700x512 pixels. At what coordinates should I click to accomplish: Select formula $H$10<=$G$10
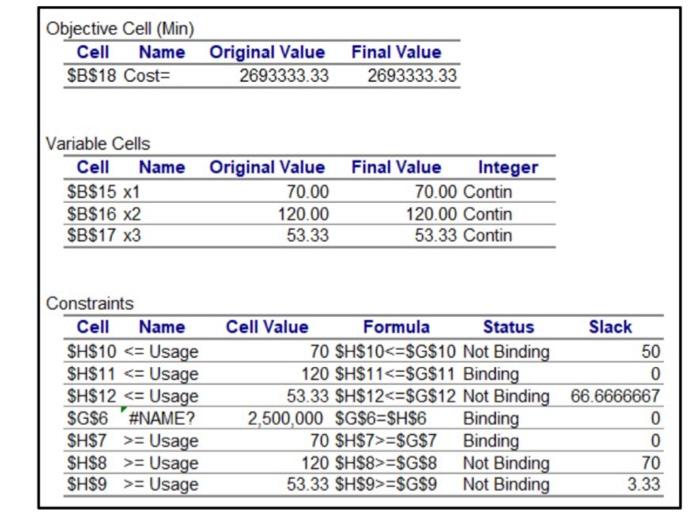point(396,351)
